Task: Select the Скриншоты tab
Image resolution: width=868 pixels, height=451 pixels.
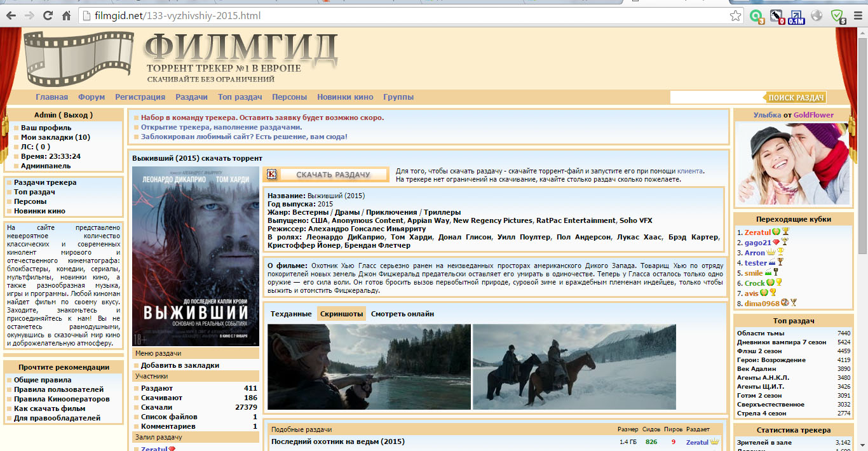Action: coord(342,314)
